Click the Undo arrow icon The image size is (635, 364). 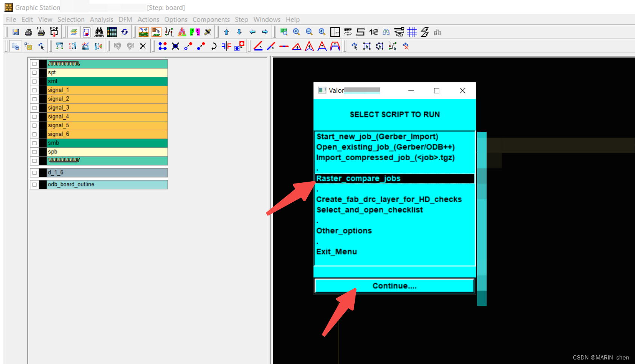point(118,46)
